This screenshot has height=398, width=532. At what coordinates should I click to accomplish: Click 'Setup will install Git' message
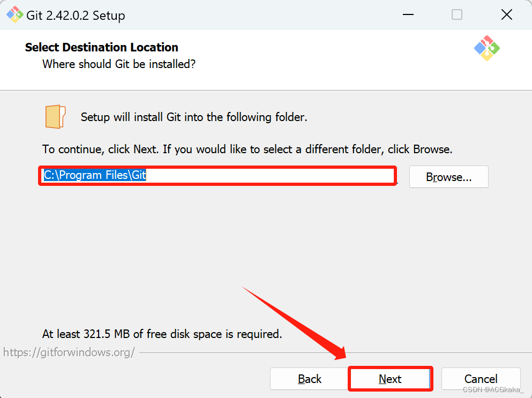(x=194, y=117)
